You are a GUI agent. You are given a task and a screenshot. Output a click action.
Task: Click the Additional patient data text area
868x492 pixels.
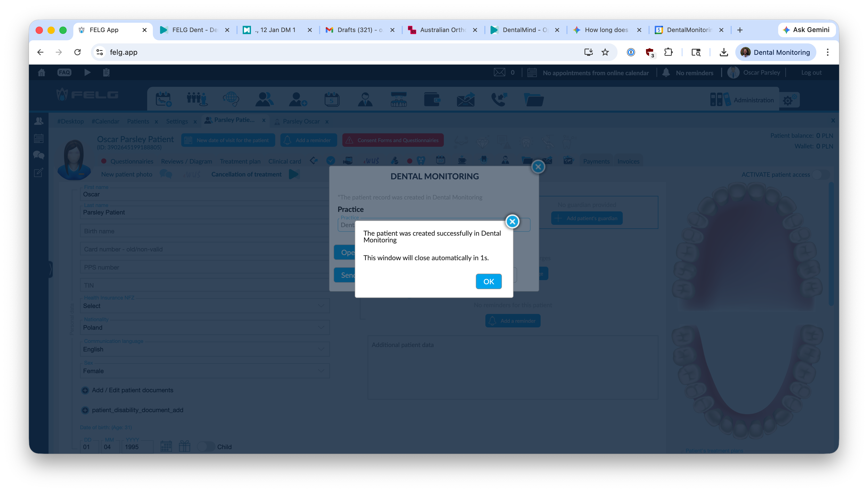tap(512, 367)
